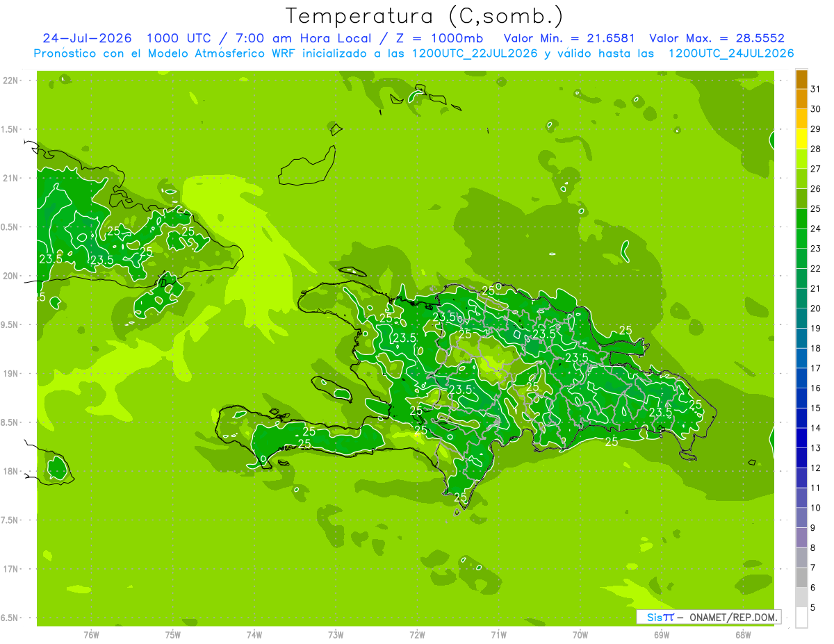
Task: Click the '70W' longitude axis label
Action: [580, 635]
